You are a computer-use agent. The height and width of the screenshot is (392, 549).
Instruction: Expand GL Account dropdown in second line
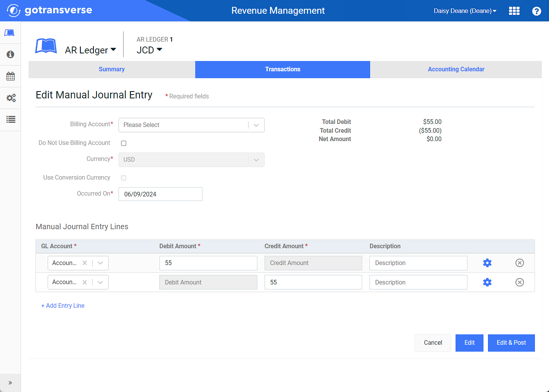100,282
